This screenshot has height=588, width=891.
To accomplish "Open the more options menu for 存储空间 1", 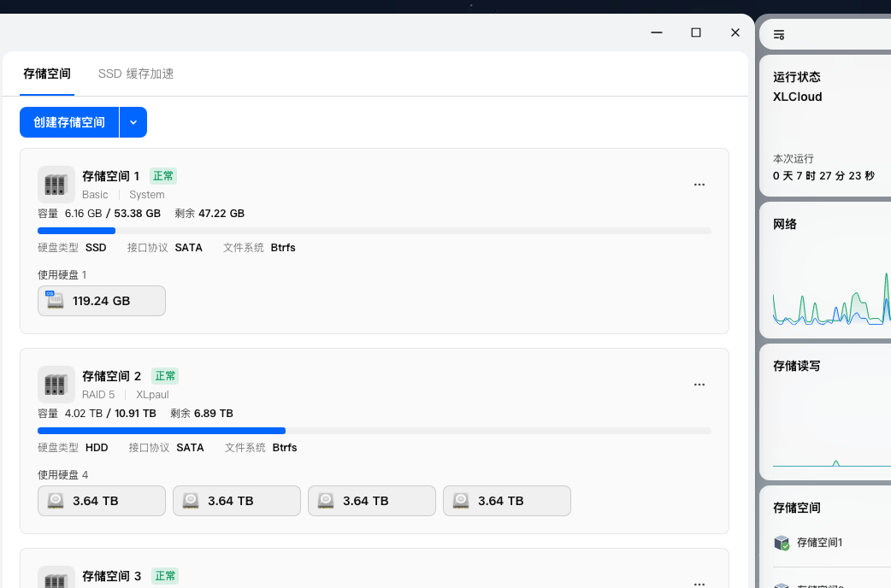I will (x=699, y=185).
